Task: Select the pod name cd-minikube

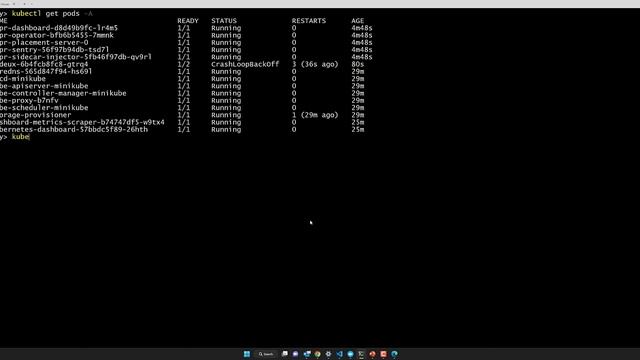Action: [x=23, y=78]
